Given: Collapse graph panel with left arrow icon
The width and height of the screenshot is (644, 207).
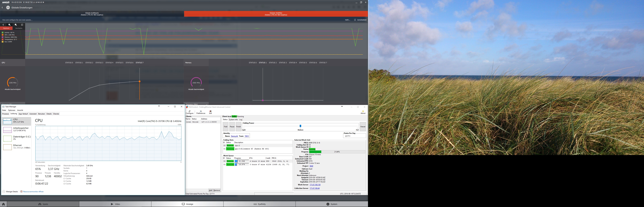Looking at the screenshot, I should point(3,25).
